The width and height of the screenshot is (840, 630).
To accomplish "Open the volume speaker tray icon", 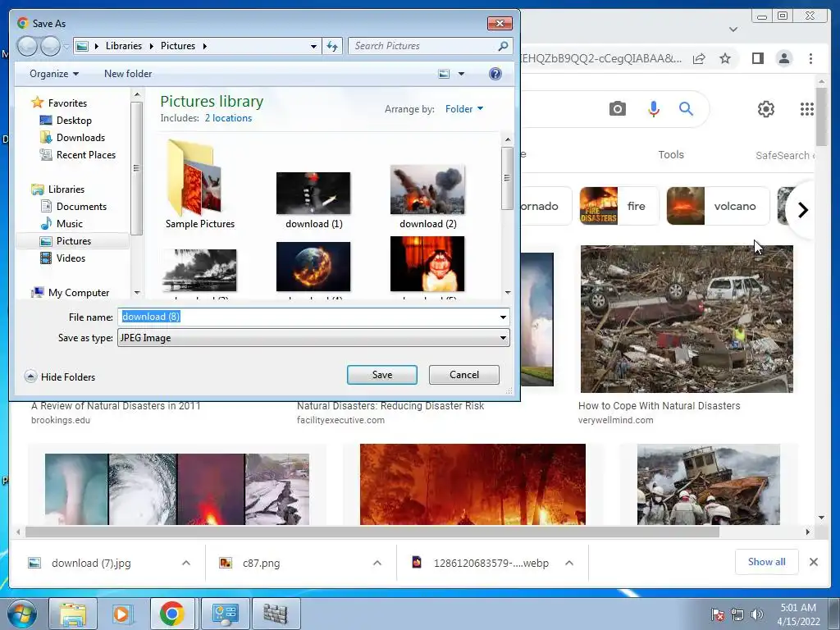I will [757, 614].
